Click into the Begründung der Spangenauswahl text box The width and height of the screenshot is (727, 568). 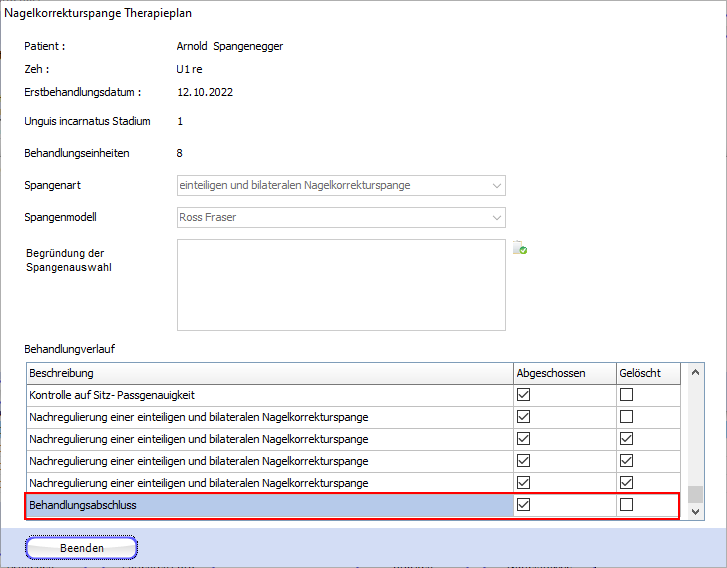[341, 284]
